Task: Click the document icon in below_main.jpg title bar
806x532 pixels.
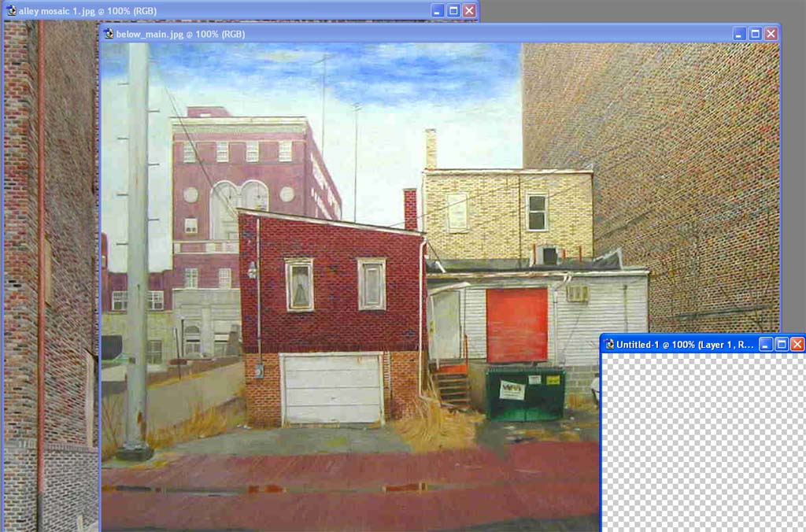Action: (x=109, y=34)
